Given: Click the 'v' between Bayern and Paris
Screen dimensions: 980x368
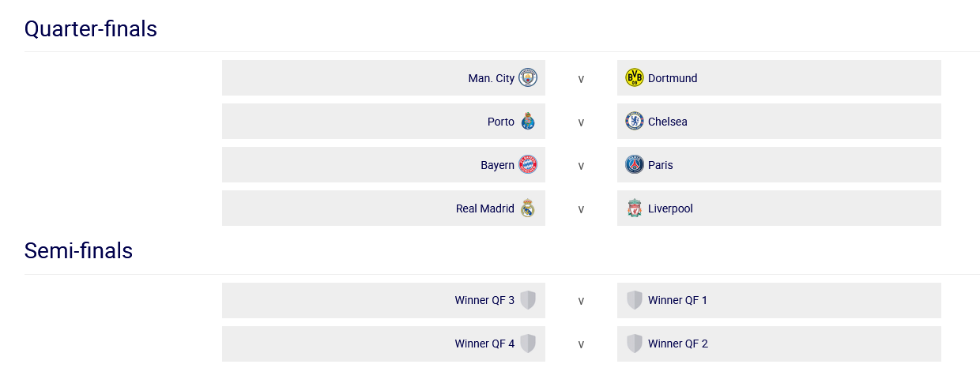Looking at the screenshot, I should click(581, 166).
